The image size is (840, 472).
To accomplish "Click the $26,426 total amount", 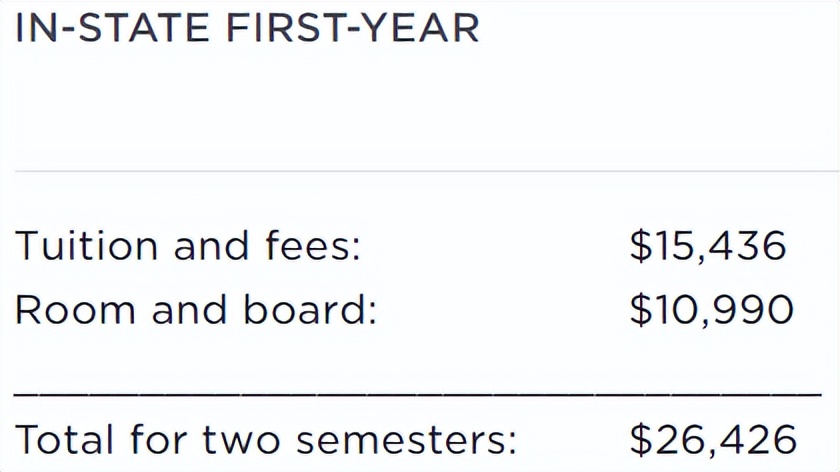I will pyautogui.click(x=713, y=440).
